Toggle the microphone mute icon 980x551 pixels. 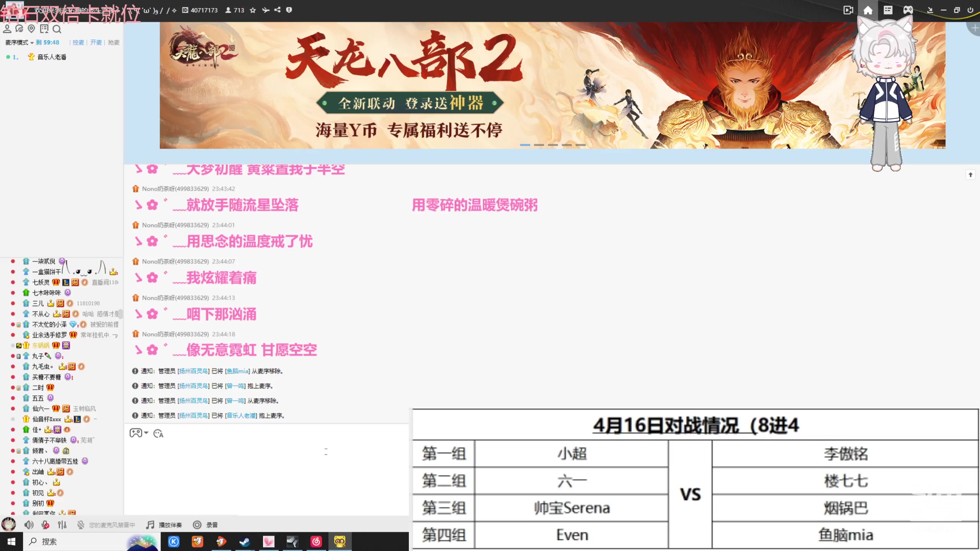click(46, 525)
